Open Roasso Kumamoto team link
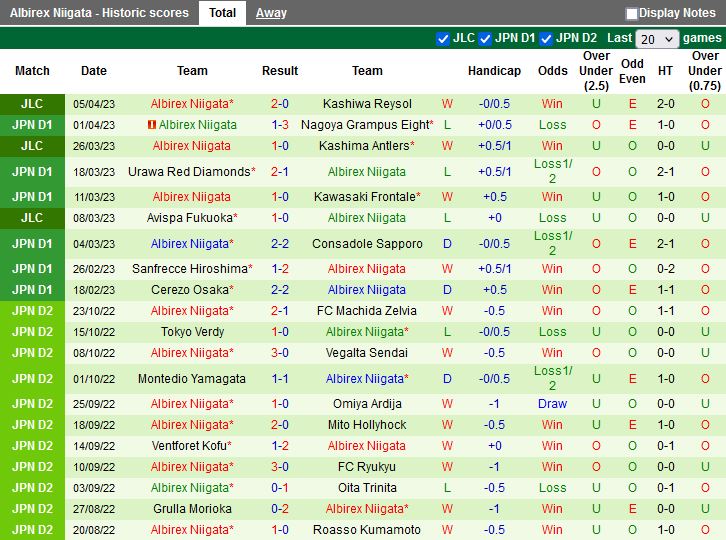Image resolution: width=726 pixels, height=540 pixels. point(367,530)
